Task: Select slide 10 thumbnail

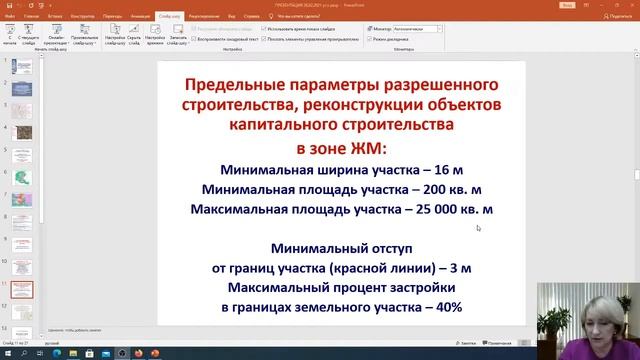Action: click(22, 267)
